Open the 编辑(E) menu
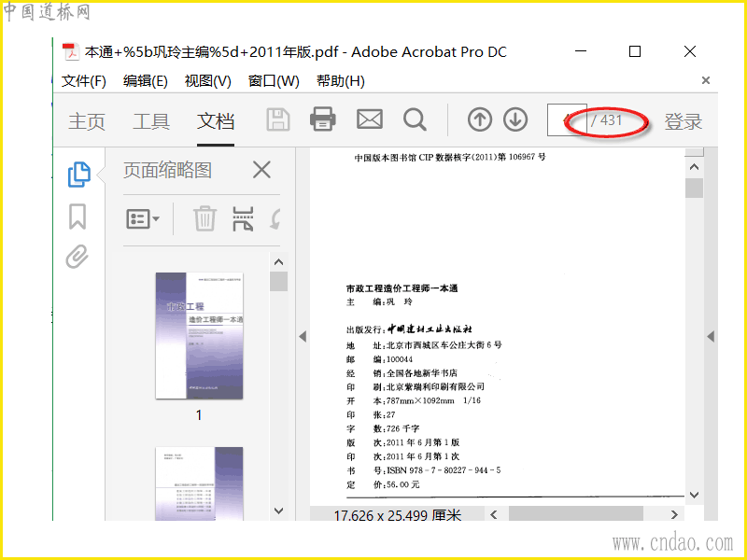 (146, 81)
